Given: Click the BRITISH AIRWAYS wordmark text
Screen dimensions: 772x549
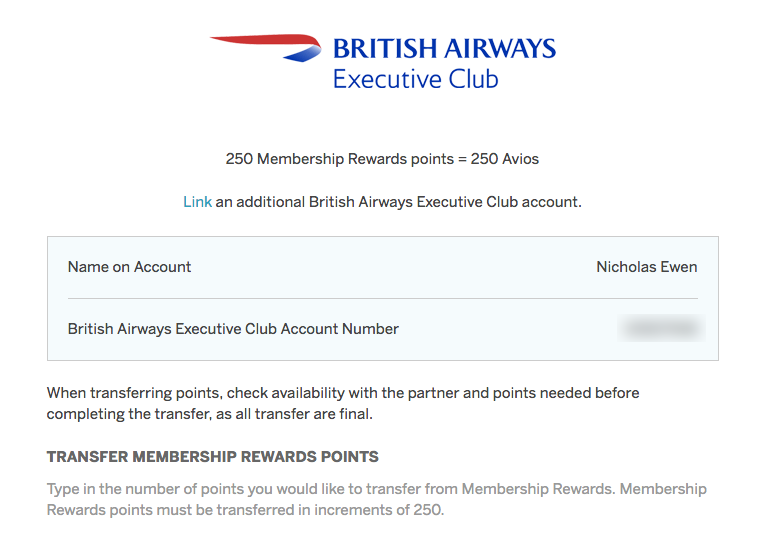Looking at the screenshot, I should [x=444, y=49].
